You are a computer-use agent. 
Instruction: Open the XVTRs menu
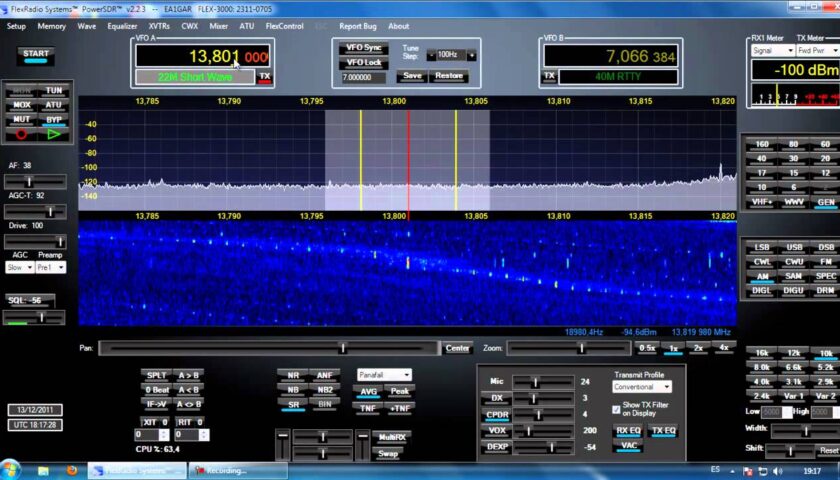pyautogui.click(x=159, y=26)
